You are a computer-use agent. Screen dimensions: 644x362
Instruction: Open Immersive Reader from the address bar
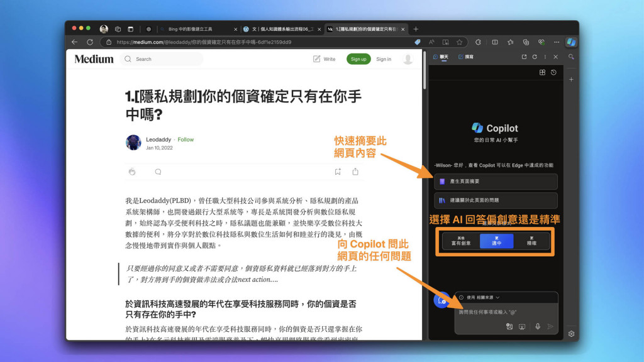click(446, 42)
